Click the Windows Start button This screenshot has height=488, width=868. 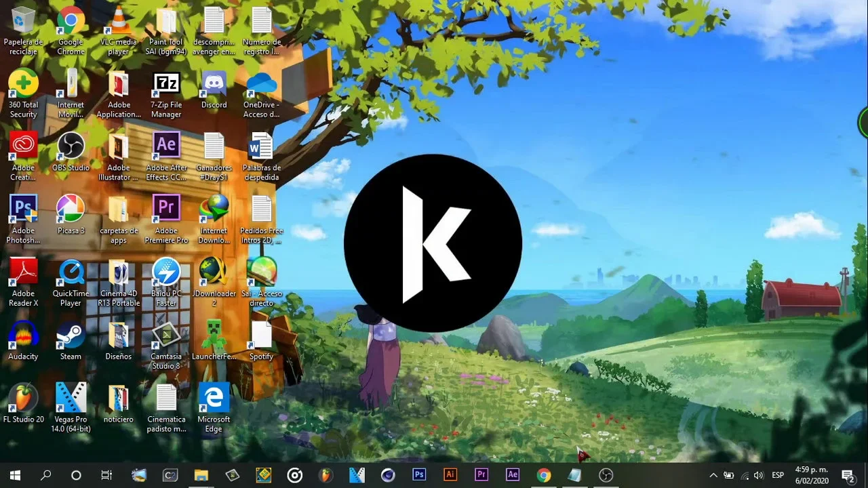point(15,475)
